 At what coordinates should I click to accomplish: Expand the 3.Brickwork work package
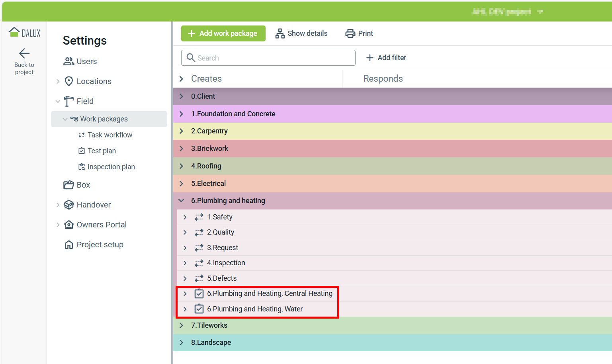click(182, 149)
